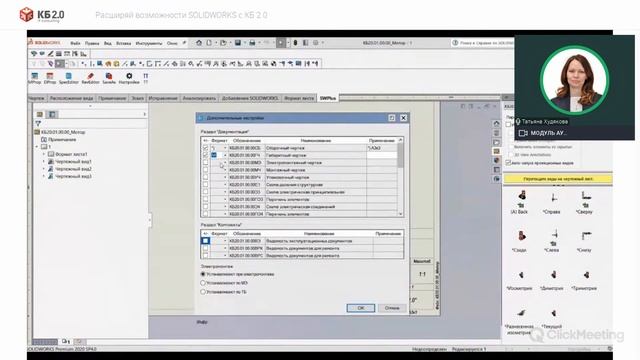The height and width of the screenshot is (360, 640).
Task: Toggle auto-start projected views checkbox
Action: [509, 162]
